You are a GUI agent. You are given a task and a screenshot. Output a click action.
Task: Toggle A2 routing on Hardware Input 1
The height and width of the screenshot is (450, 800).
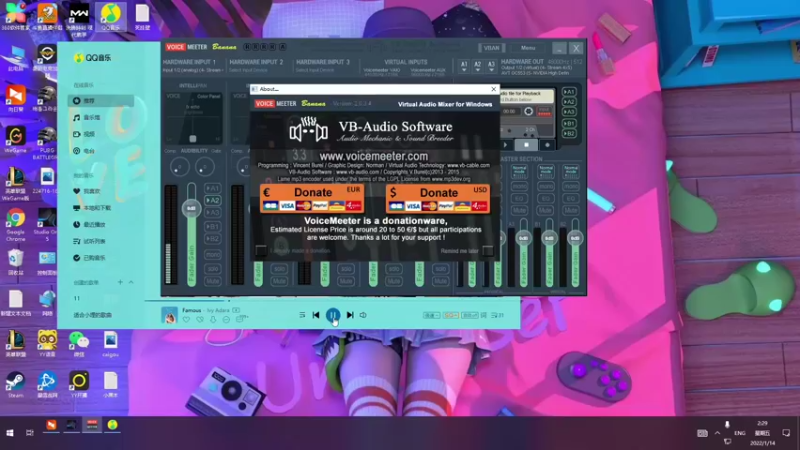pos(212,201)
